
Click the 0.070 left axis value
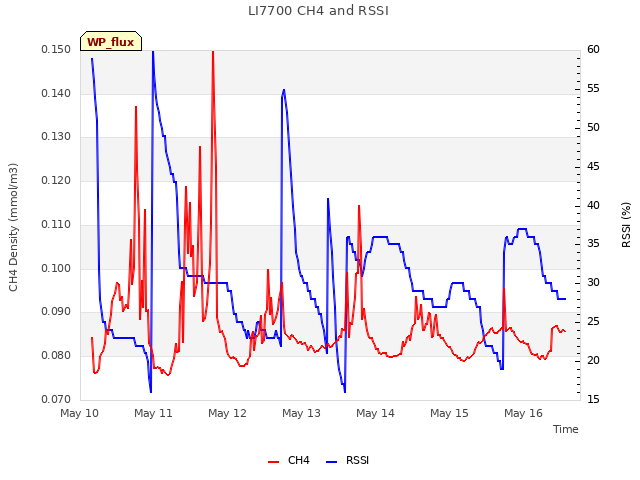[56, 399]
